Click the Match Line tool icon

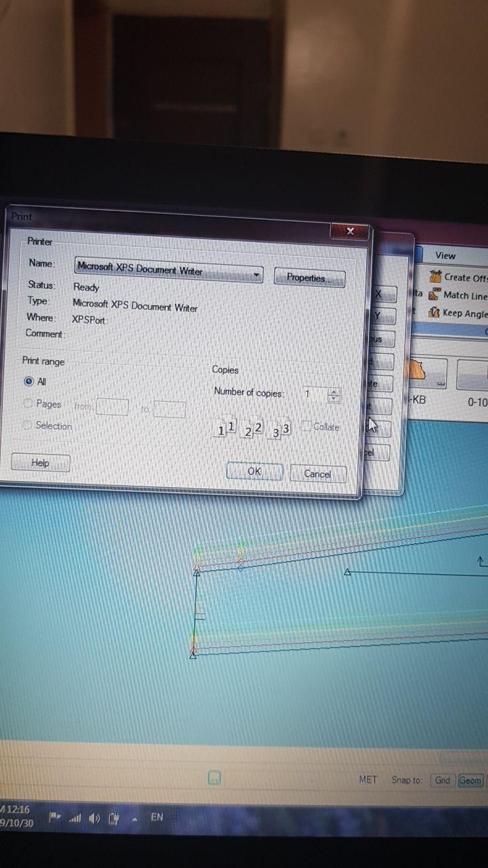point(434,295)
